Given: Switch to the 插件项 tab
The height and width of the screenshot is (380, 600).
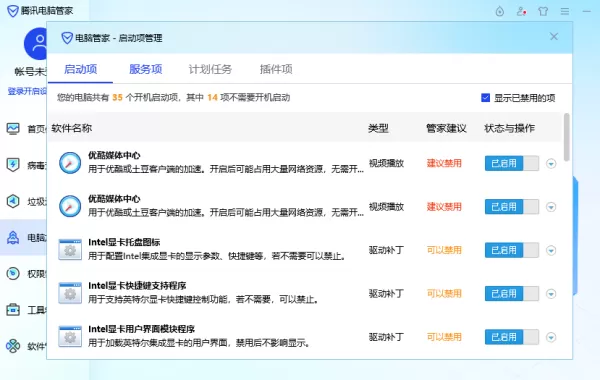Looking at the screenshot, I should [276, 69].
